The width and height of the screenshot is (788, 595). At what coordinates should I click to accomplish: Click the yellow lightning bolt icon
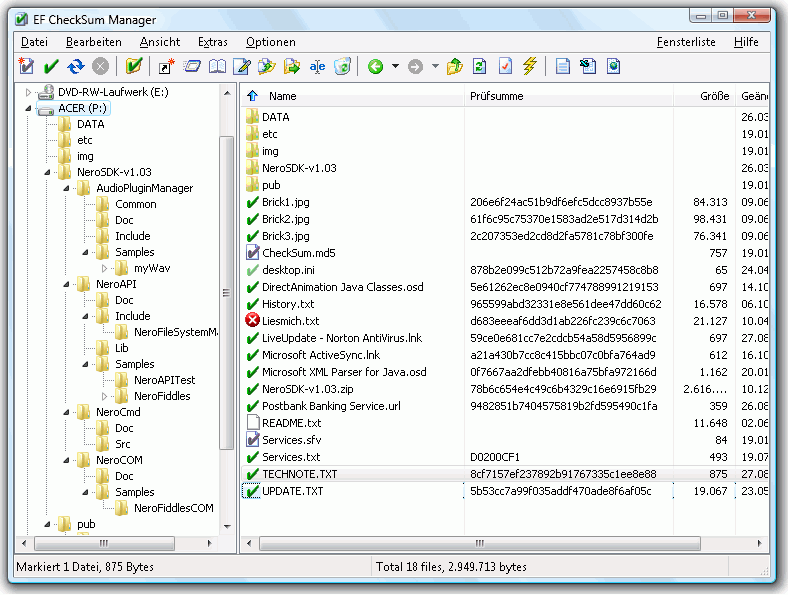[530, 66]
